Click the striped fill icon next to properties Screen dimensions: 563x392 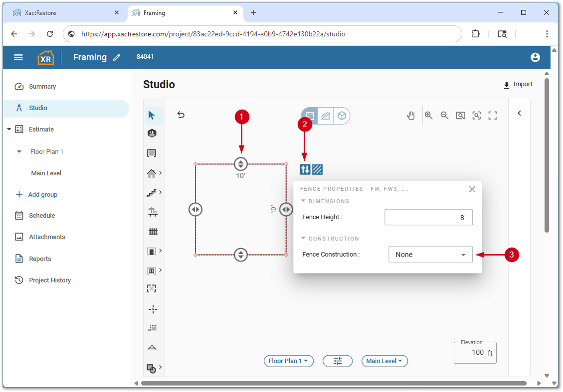(317, 169)
